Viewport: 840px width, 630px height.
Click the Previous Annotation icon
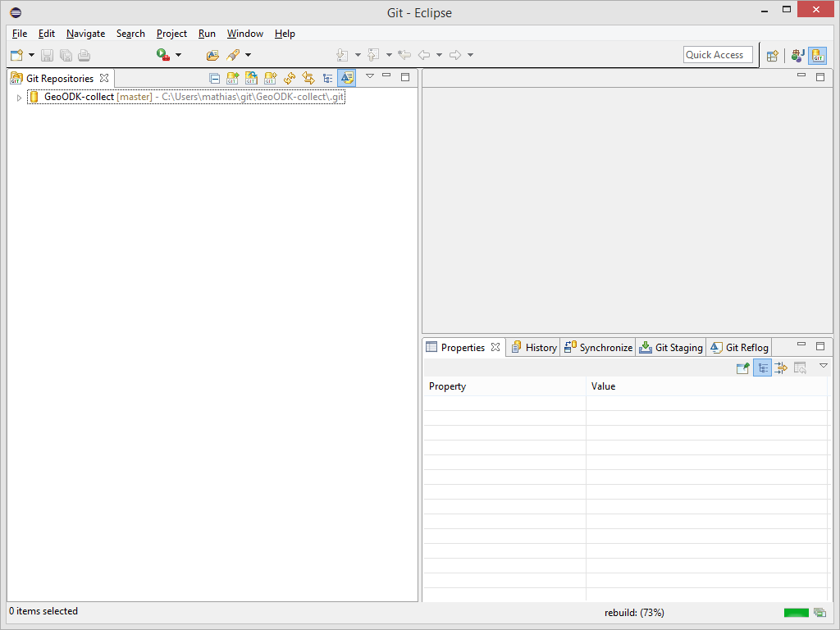point(373,55)
